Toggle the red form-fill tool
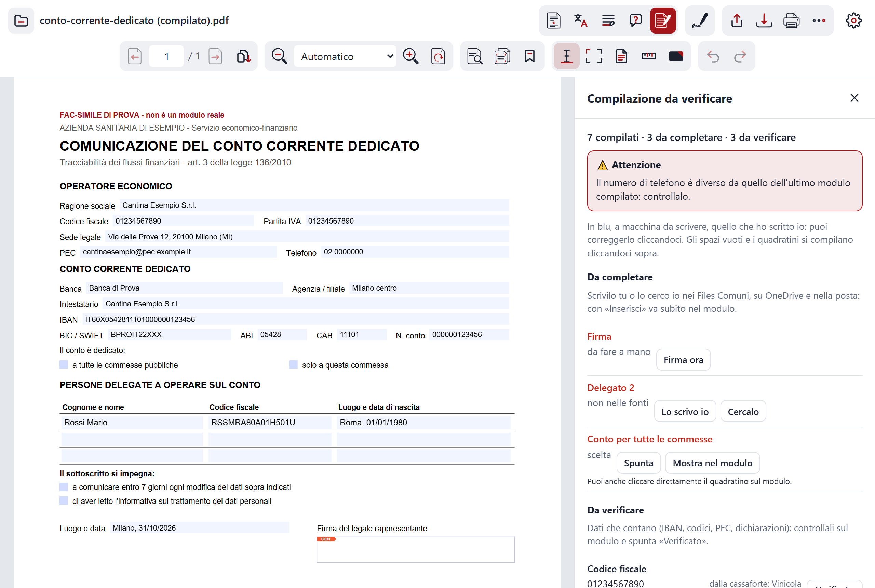The image size is (875, 588). click(663, 21)
